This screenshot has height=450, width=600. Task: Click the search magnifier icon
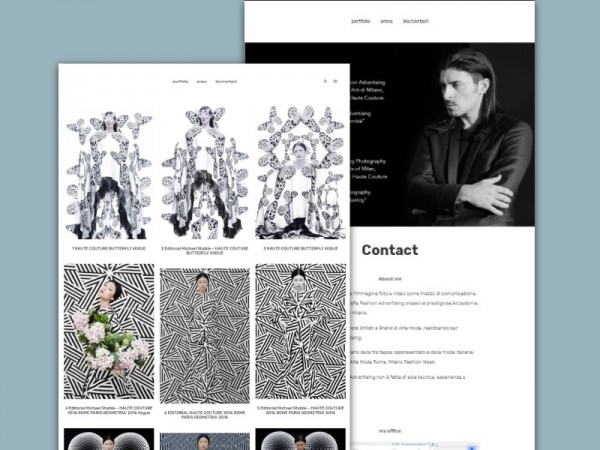click(325, 82)
